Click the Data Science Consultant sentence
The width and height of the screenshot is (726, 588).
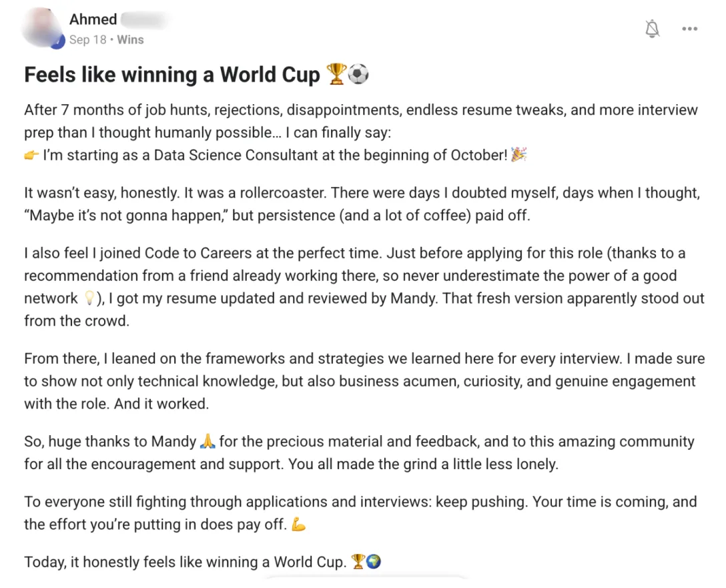point(276,155)
